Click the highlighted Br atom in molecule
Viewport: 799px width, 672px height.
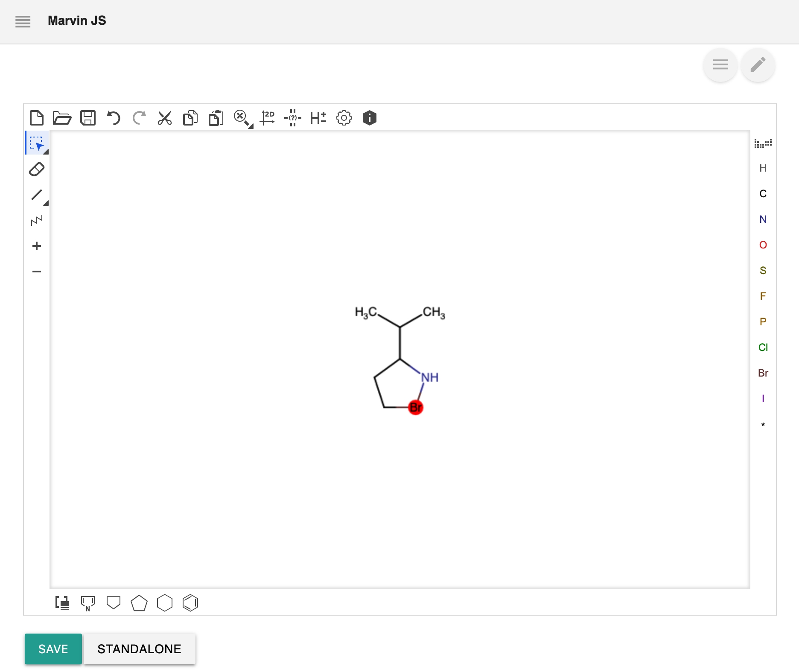pyautogui.click(x=416, y=407)
